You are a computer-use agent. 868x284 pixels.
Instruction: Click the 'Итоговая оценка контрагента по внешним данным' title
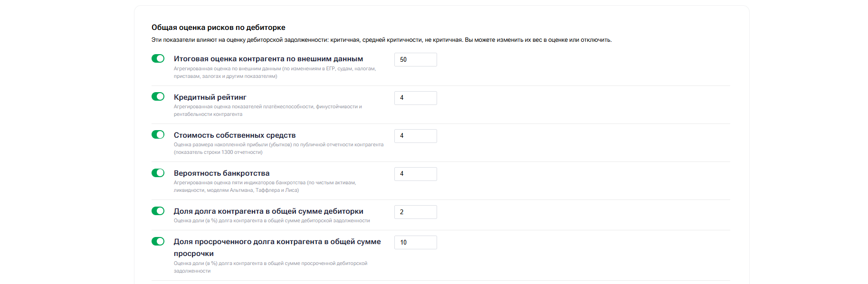268,59
